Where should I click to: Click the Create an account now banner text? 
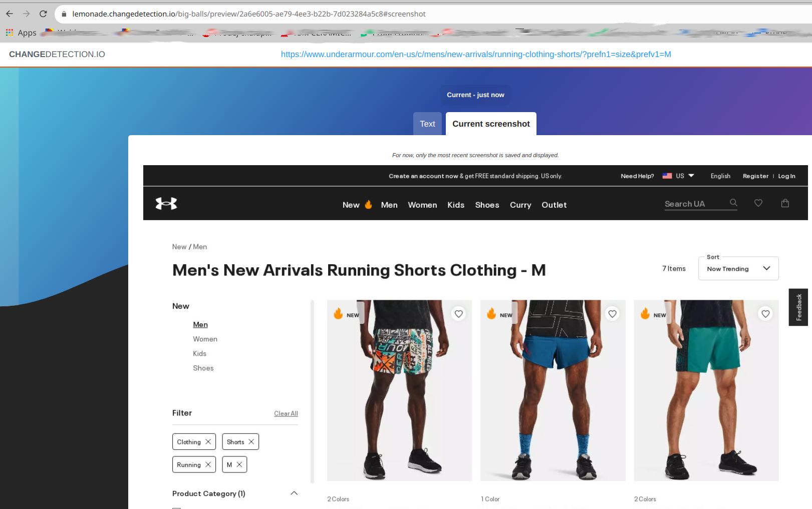(x=475, y=176)
